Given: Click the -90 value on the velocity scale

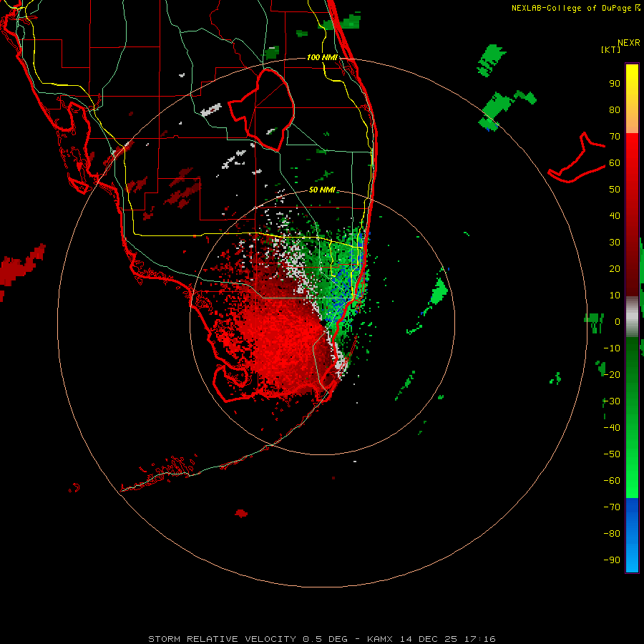Looking at the screenshot, I should 612,560.
